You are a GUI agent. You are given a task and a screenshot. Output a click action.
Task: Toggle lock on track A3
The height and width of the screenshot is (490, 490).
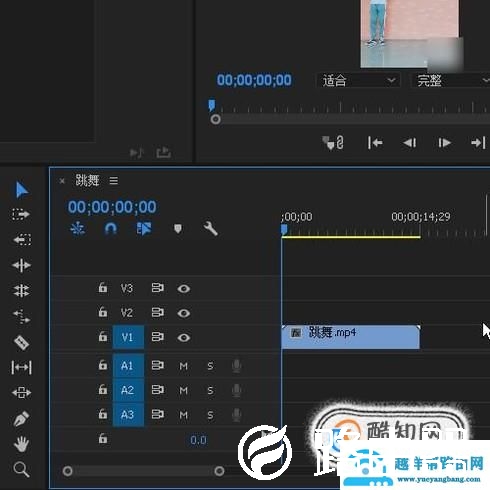(103, 414)
